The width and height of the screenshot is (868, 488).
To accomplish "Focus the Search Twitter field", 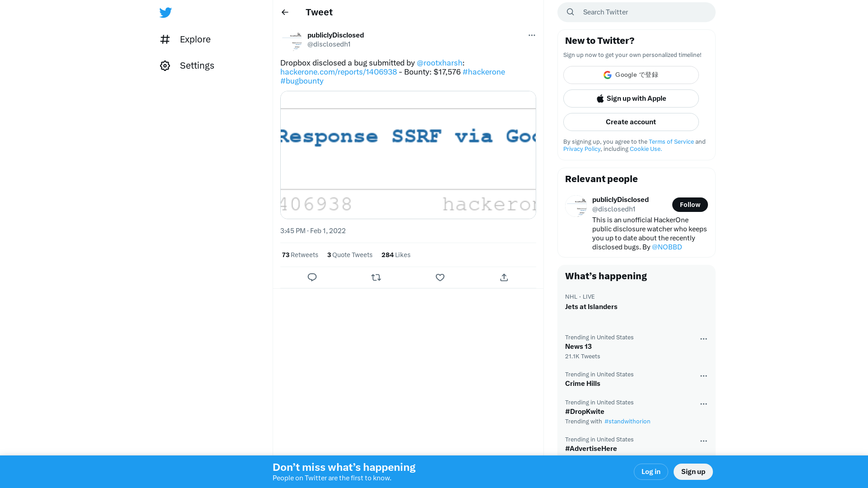I will coord(637,12).
